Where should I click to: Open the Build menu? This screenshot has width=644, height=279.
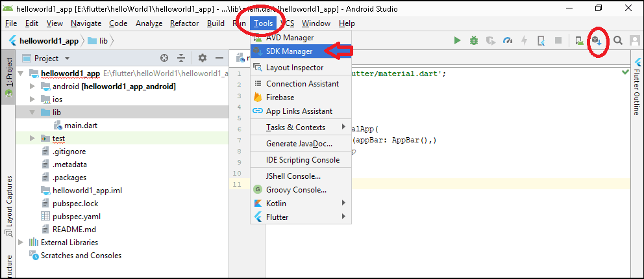[x=216, y=23]
